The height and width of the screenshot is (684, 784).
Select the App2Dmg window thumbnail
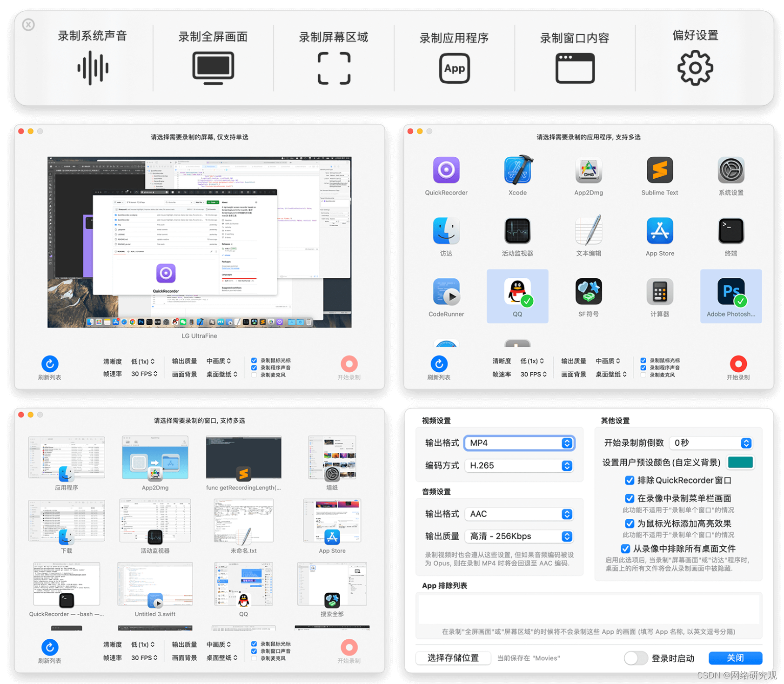pos(155,458)
